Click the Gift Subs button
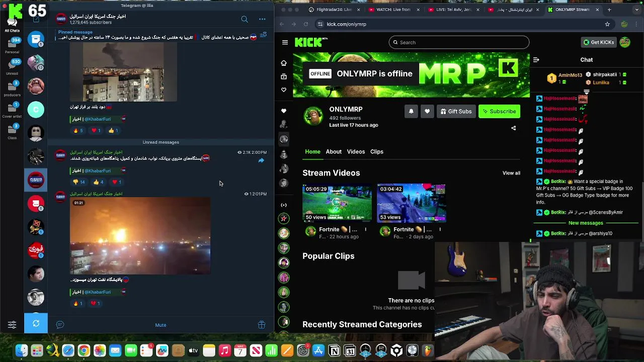 tap(456, 112)
